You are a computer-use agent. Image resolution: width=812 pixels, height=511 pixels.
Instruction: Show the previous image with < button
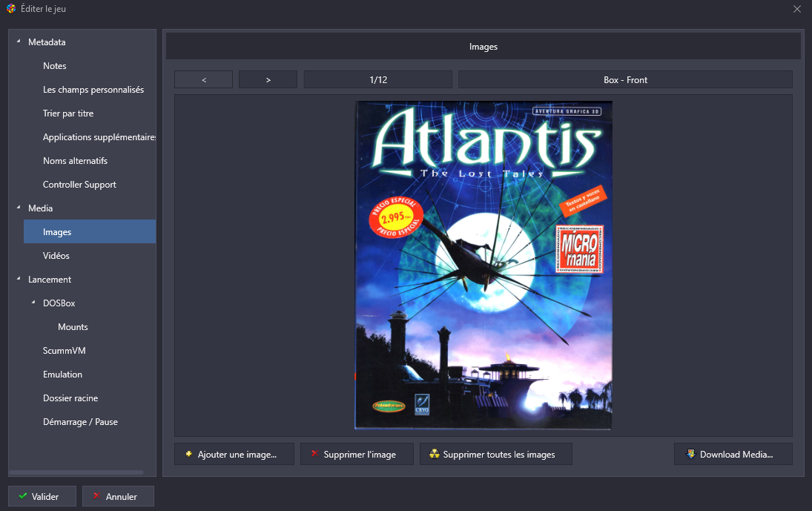pos(203,80)
